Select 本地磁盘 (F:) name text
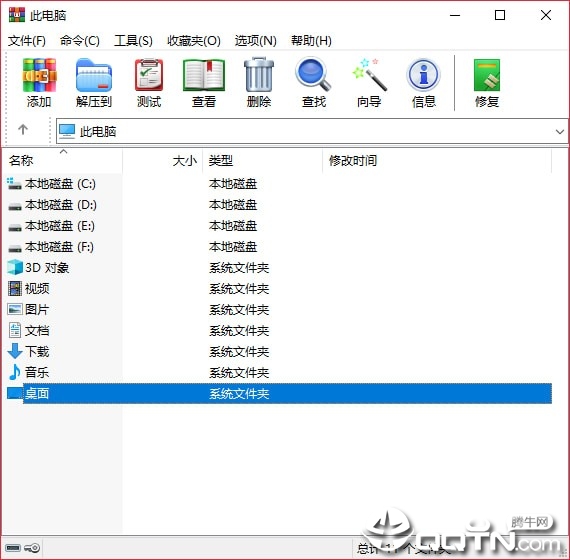This screenshot has height=560, width=570. point(59,247)
